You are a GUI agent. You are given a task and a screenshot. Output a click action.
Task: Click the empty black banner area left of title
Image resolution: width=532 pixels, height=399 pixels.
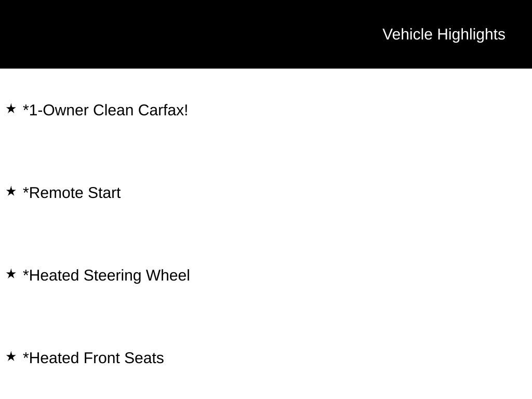(182, 34)
